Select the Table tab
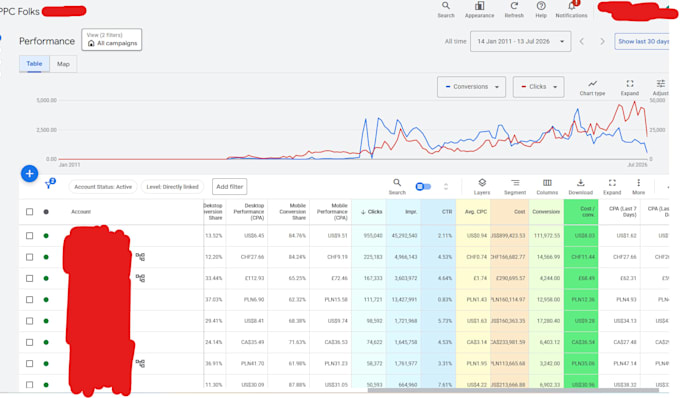Viewport: 680px width, 398px height. pos(34,64)
